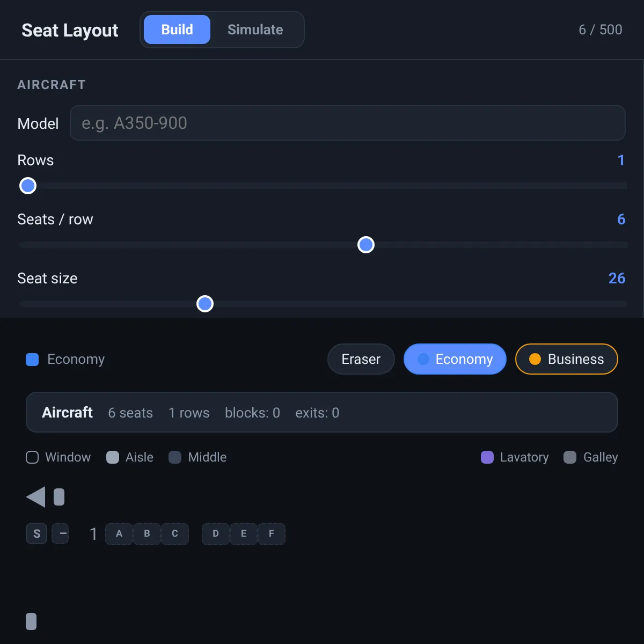Select seat D in row 1
Screen dimensions: 644x644
[216, 534]
